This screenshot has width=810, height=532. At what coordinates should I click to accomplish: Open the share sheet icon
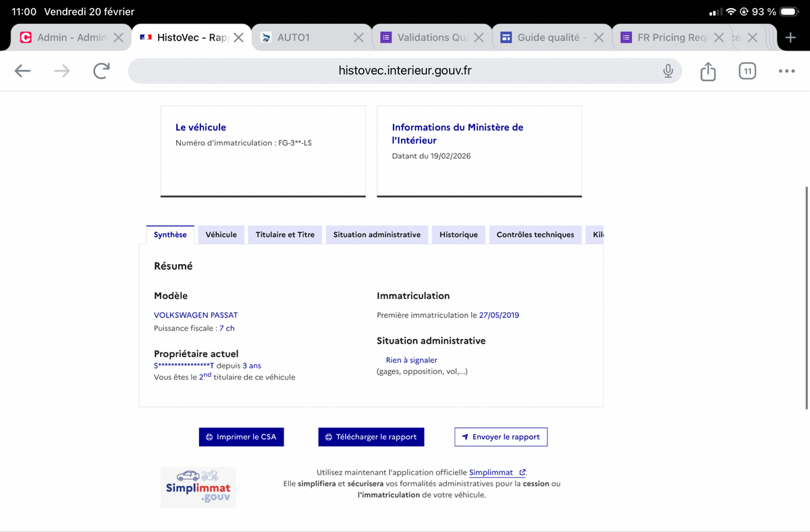[707, 71]
